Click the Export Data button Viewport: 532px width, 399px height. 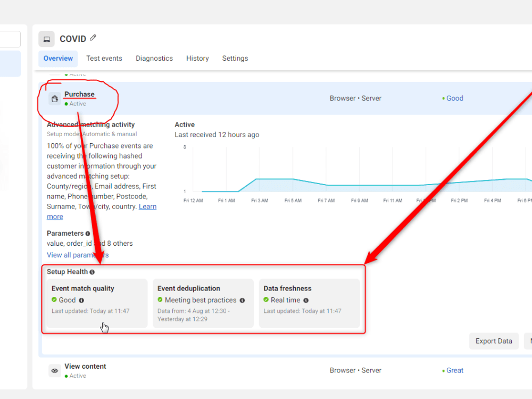[x=494, y=341]
